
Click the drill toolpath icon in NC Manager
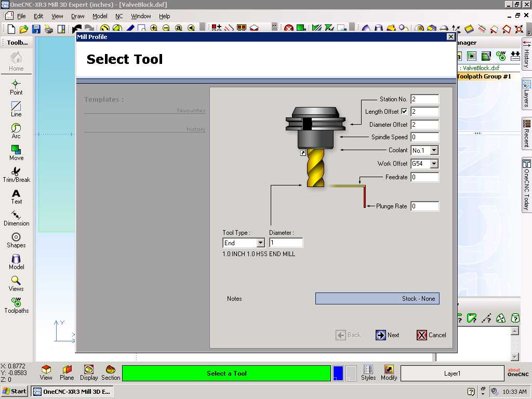[x=472, y=56]
